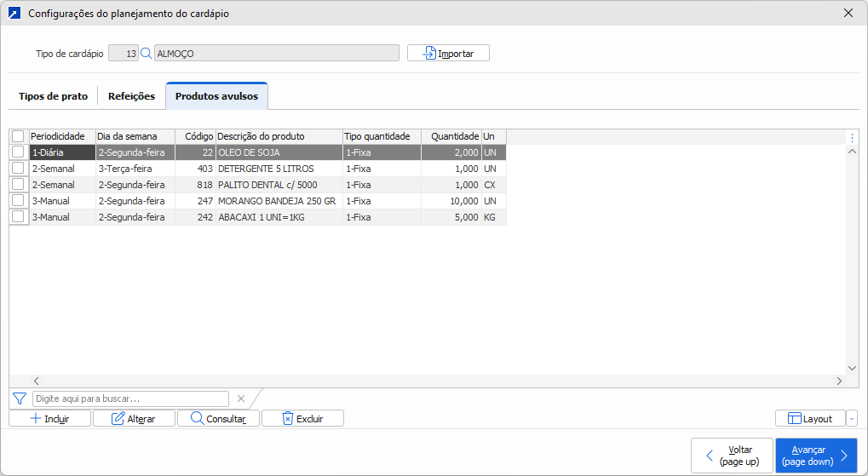
Task: Click Avançar to go to next page
Action: pos(815,456)
